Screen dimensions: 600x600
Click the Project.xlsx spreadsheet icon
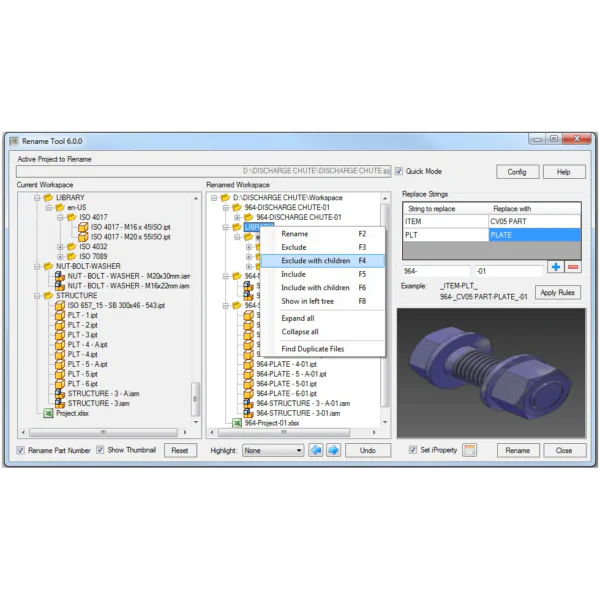click(x=48, y=413)
